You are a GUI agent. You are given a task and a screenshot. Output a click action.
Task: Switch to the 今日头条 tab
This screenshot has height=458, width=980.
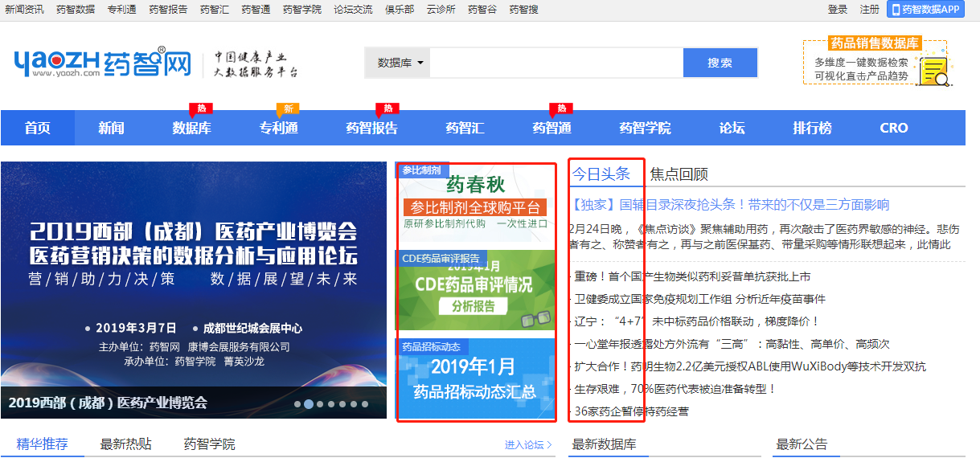(x=601, y=174)
